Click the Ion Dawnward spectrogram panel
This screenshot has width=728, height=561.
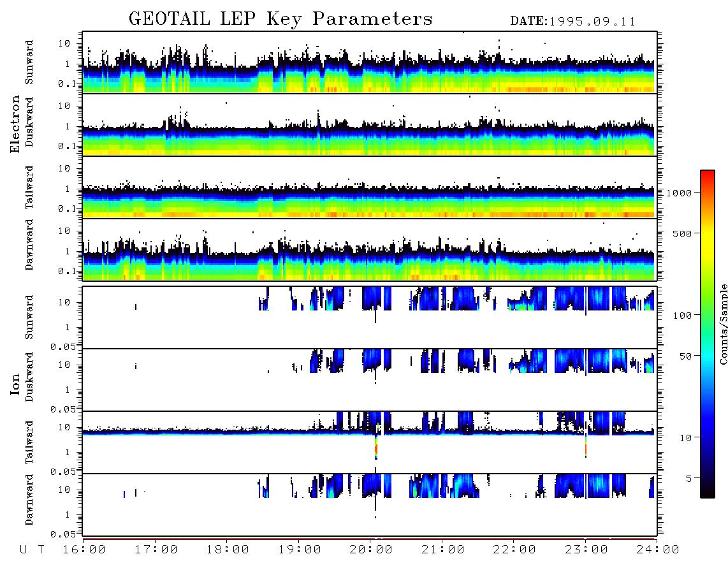[x=370, y=505]
